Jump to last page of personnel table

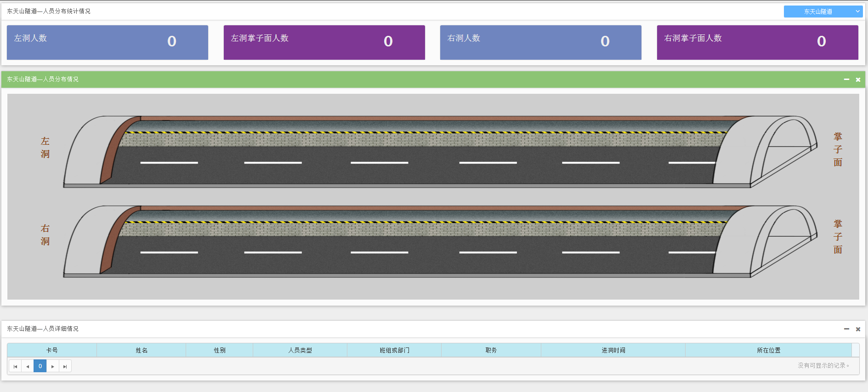(x=65, y=366)
